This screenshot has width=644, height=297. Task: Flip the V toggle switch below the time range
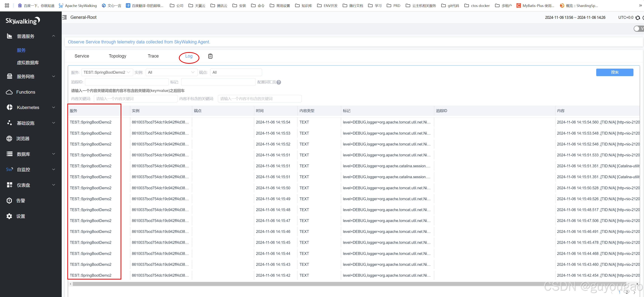637,28
